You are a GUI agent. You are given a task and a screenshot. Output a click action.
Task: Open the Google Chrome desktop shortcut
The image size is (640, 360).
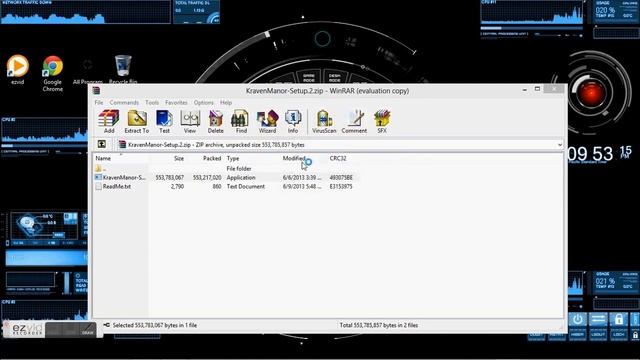[53, 73]
